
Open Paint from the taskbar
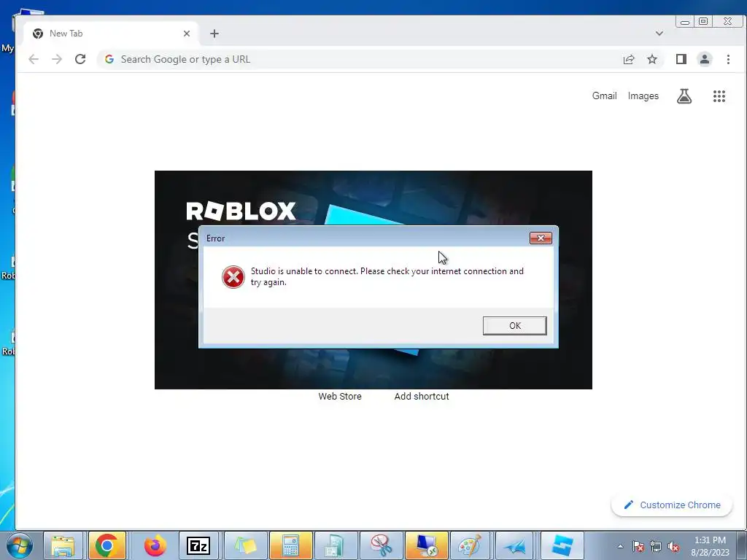pos(471,545)
